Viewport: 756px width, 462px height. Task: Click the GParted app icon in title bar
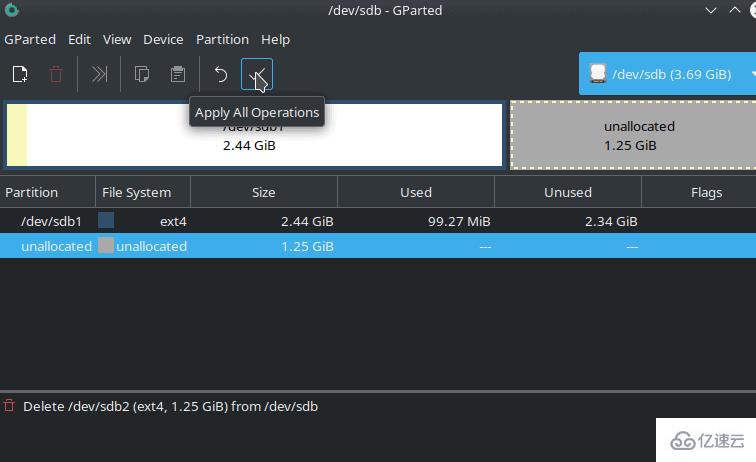(12, 10)
